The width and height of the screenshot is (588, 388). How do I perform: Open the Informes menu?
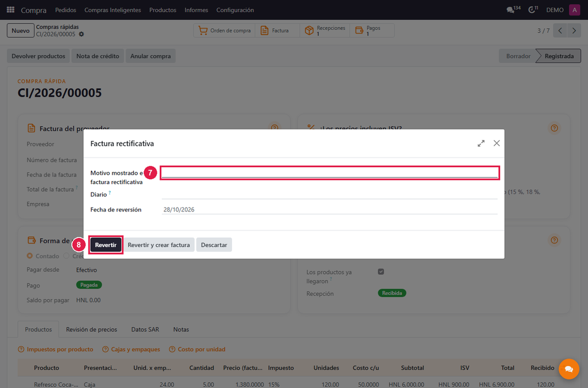[x=196, y=10]
